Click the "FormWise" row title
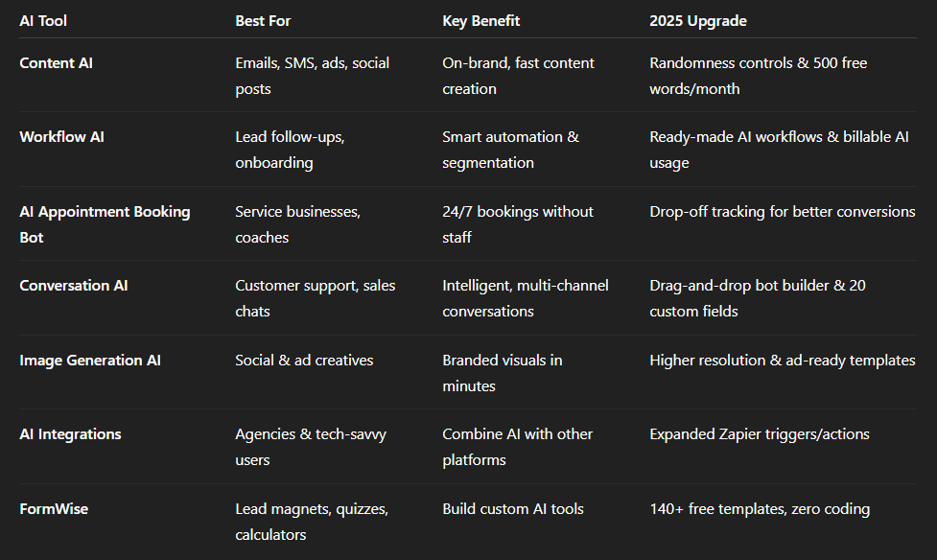Screen dimensions: 937x560 tap(54, 508)
